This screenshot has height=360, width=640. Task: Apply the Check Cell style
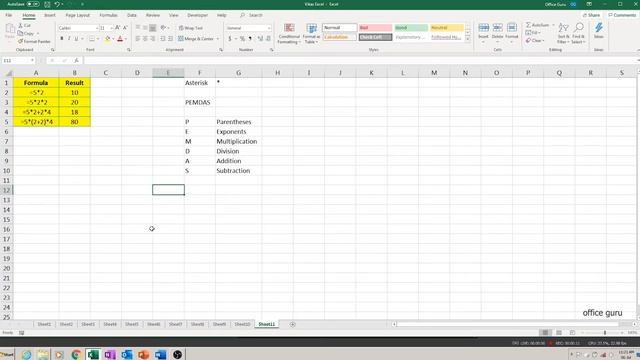click(x=376, y=37)
